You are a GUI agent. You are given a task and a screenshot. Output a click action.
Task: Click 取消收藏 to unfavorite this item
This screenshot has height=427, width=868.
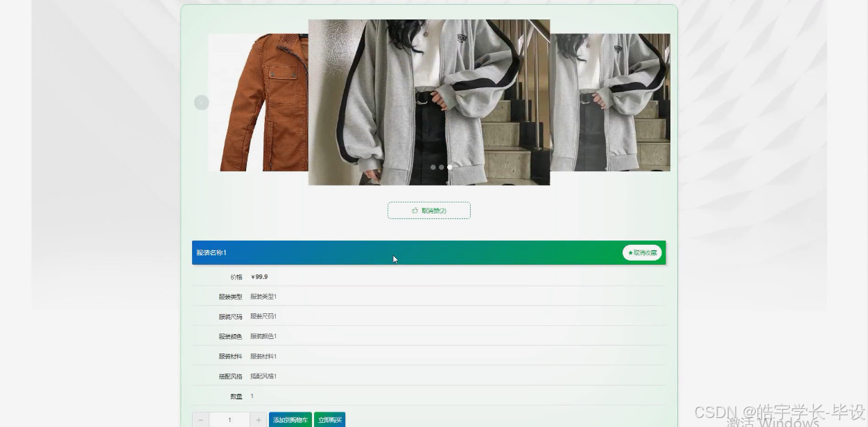pos(642,252)
